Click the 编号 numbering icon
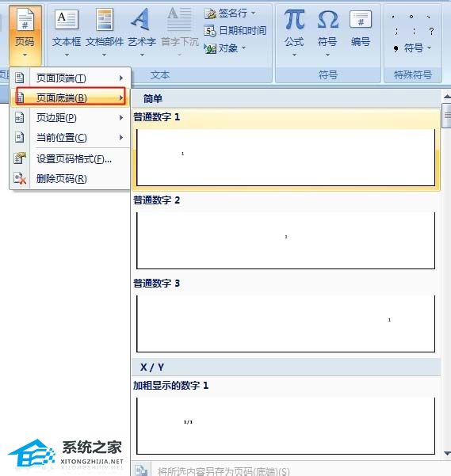The image size is (451, 476). [361, 20]
